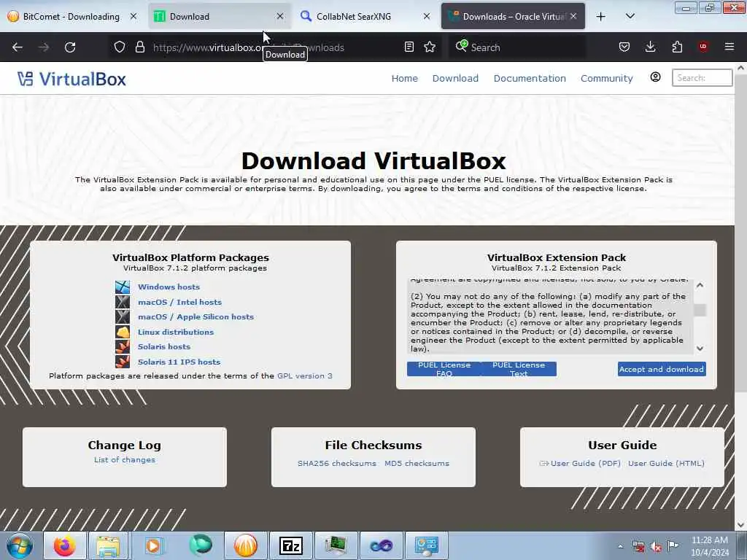Open the Community nav item

[606, 78]
